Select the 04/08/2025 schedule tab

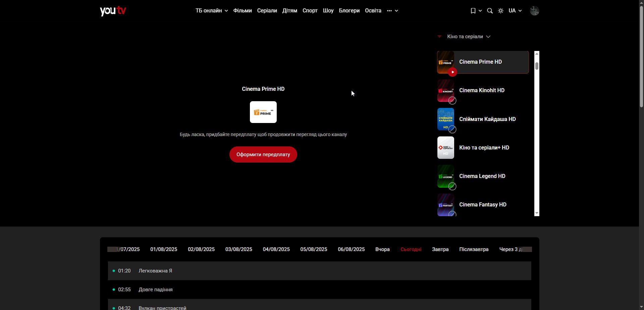(x=276, y=249)
